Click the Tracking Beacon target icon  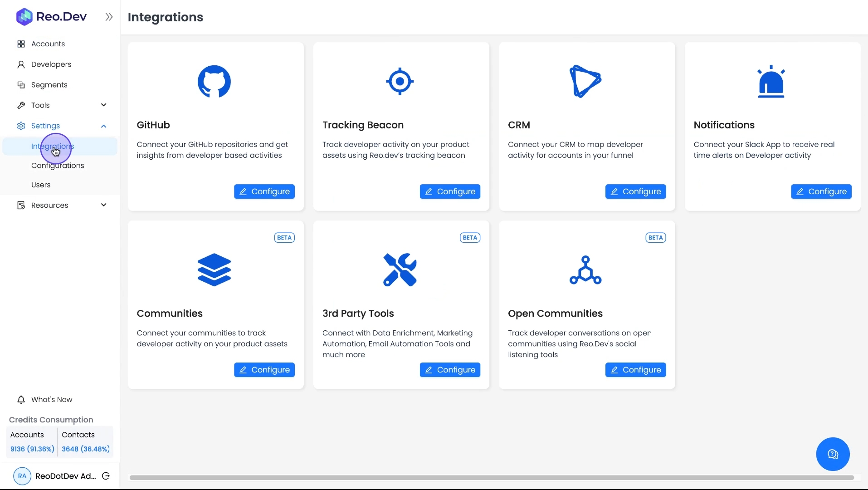tap(400, 82)
